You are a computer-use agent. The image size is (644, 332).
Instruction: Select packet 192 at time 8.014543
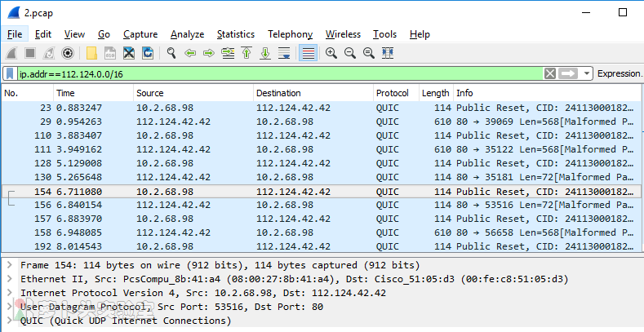(x=321, y=246)
